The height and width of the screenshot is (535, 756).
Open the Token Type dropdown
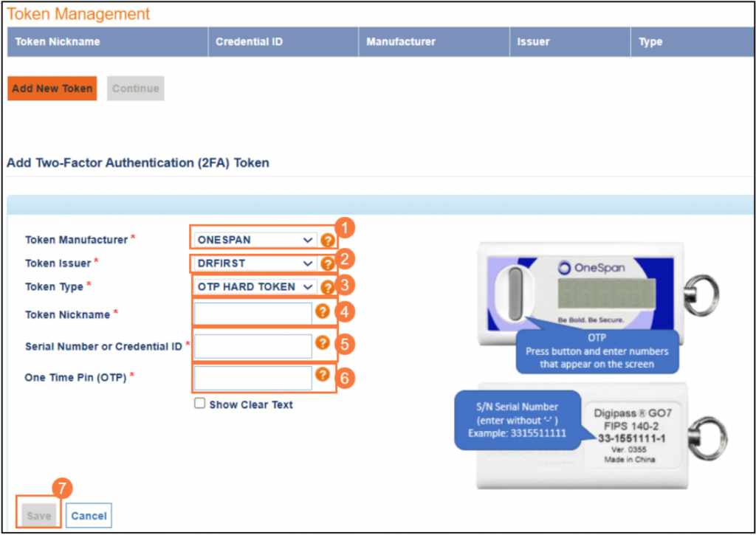click(255, 286)
